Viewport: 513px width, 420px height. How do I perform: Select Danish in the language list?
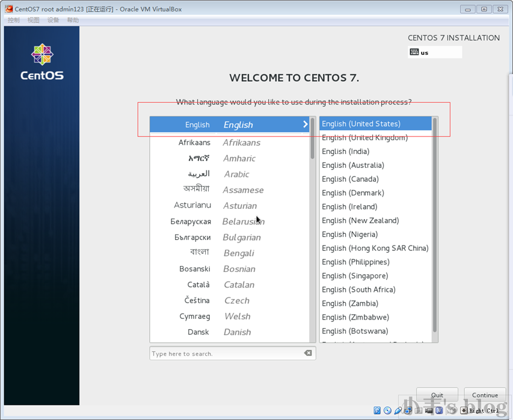pos(229,332)
